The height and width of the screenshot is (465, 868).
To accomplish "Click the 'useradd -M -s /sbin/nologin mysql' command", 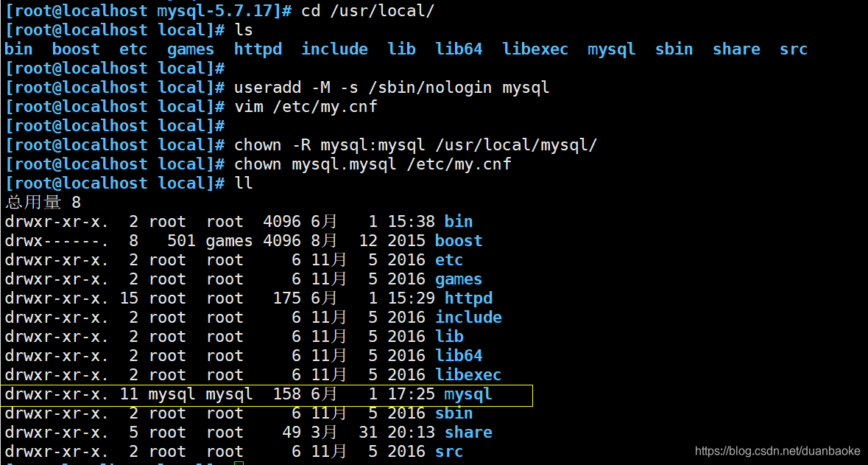I will tap(392, 88).
